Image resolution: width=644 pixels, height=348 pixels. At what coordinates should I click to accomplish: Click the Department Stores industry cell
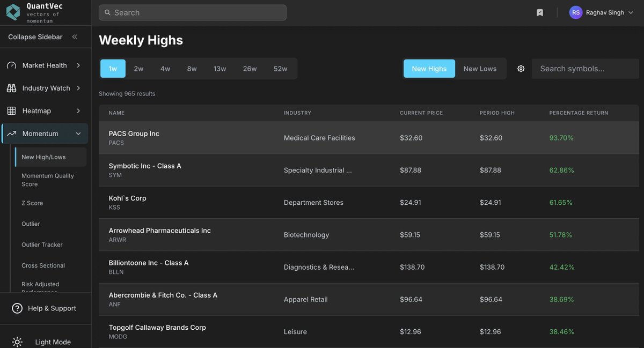point(313,203)
